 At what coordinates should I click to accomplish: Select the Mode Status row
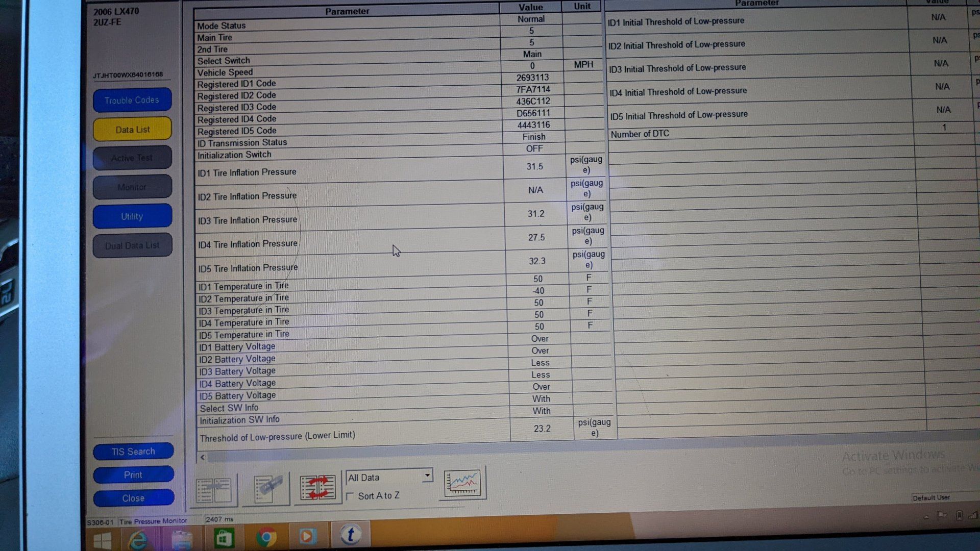tap(398, 22)
